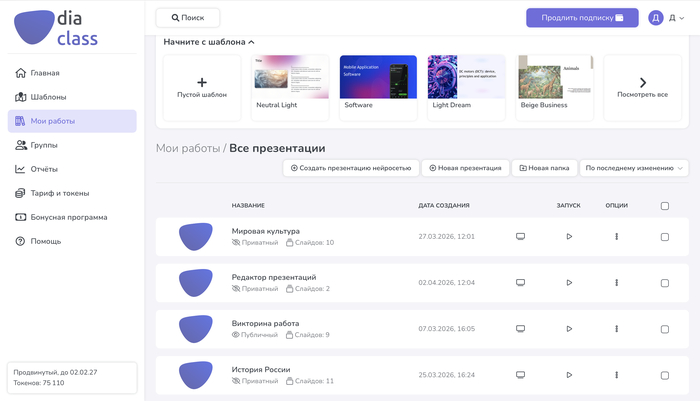Open screen icon for Викторина работа
The image size is (700, 401).
tap(521, 328)
